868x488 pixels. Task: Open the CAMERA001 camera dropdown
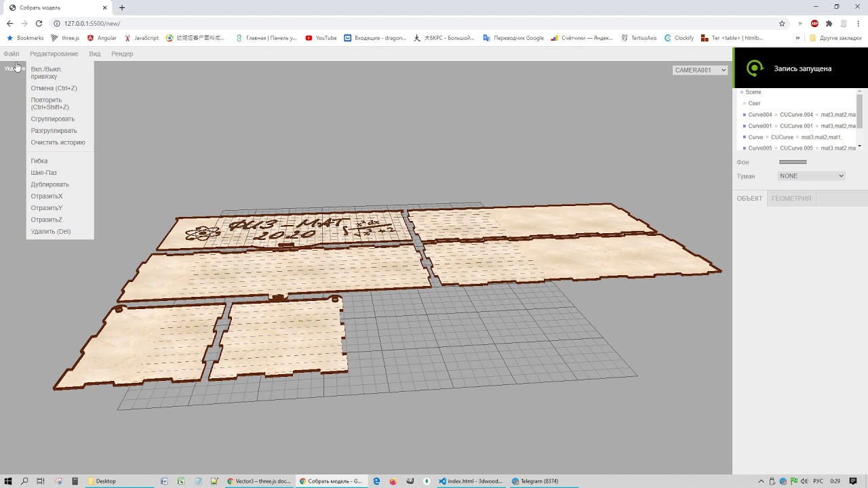pos(700,70)
